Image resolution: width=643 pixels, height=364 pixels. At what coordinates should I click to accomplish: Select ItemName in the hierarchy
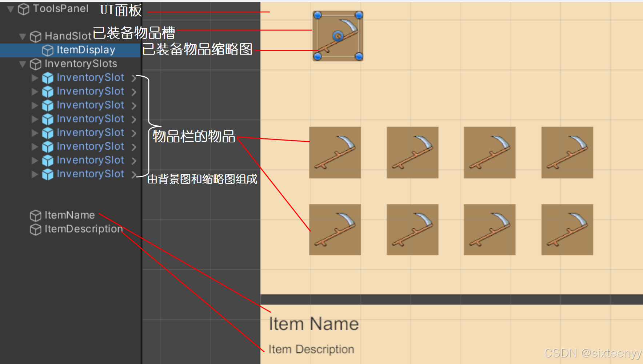pyautogui.click(x=69, y=215)
